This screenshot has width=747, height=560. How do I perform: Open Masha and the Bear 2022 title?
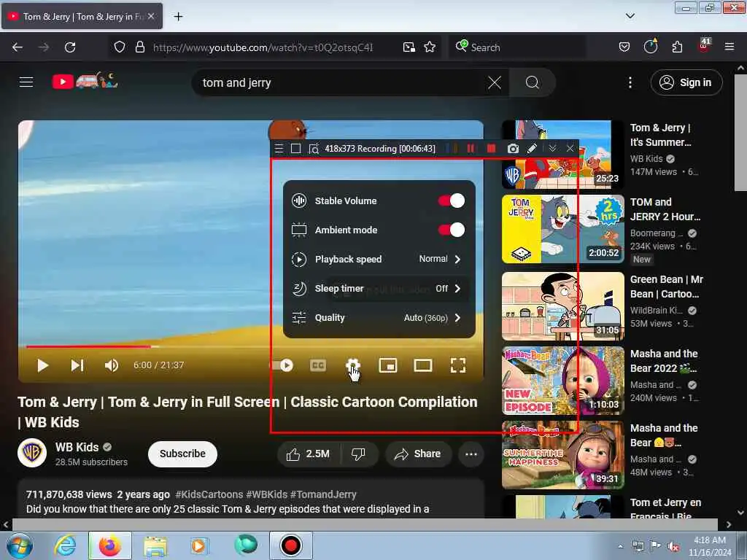(664, 360)
